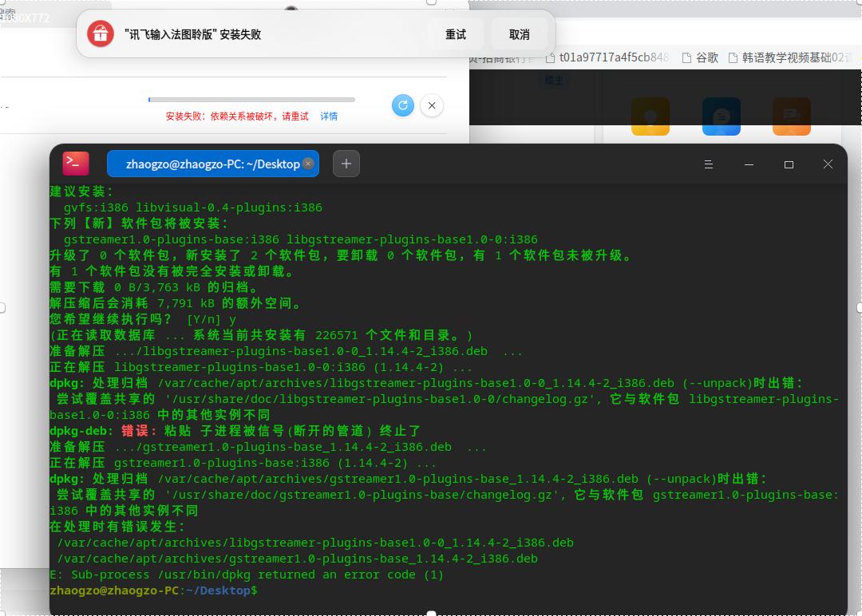Click the blue app tile in browser
Image resolution: width=862 pixels, height=616 pixels.
coord(722,116)
